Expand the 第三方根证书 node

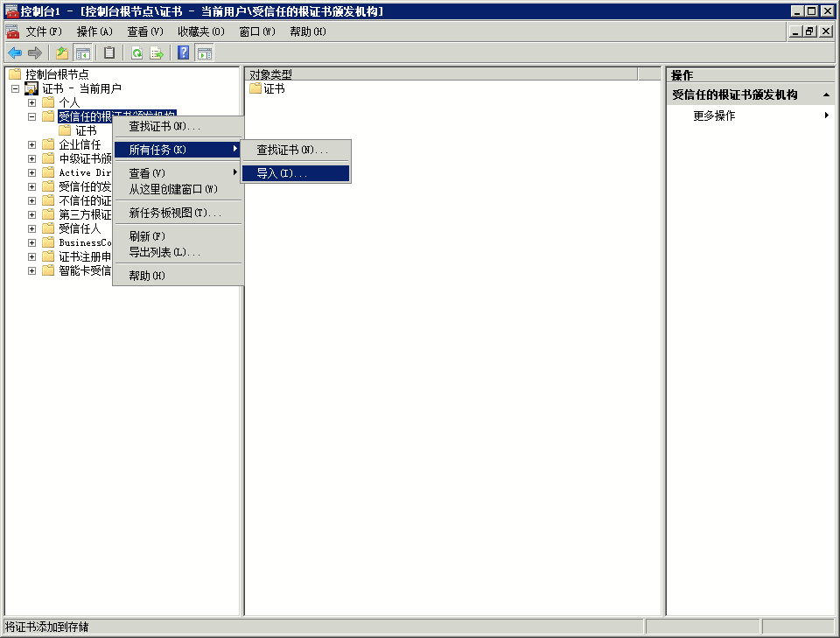tap(31, 214)
